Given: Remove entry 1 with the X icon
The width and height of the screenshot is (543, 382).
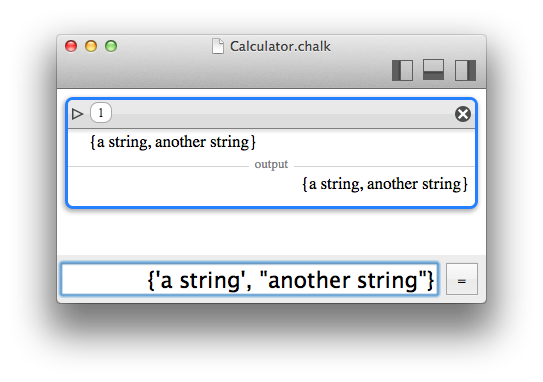Looking at the screenshot, I should pyautogui.click(x=463, y=114).
